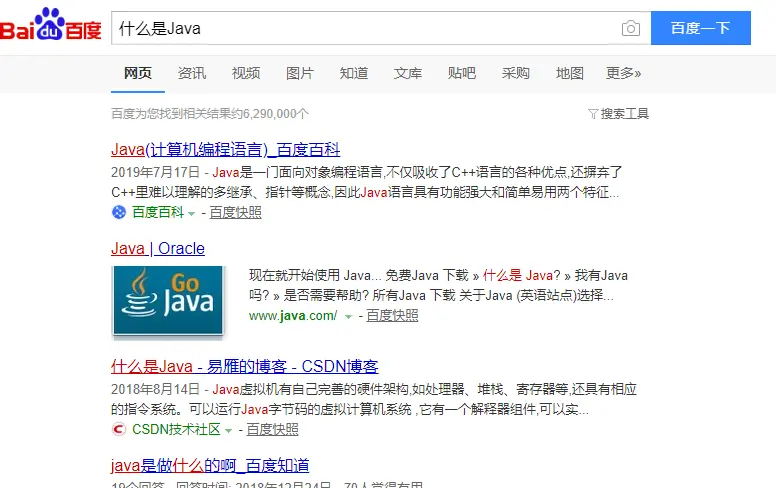Open 什么是Java - 易雁的博客 - CSDN博客 result
Viewport: 776px width, 488px height.
tap(244, 366)
